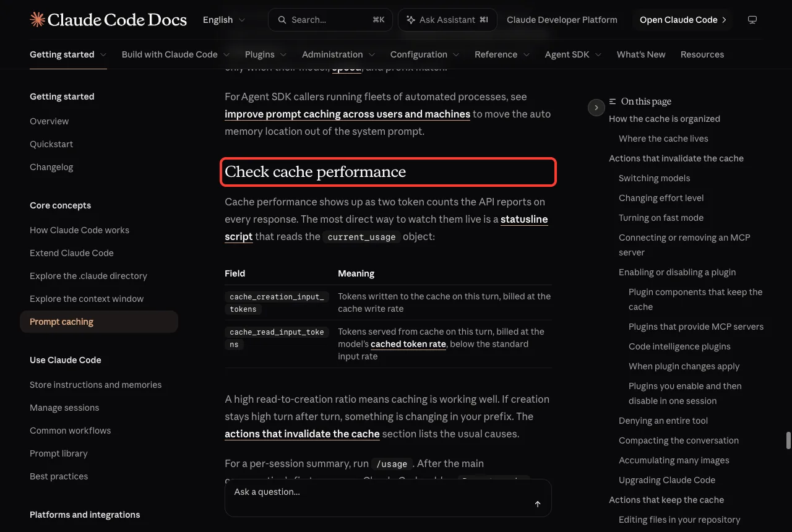Select How Claude Code works in sidebar
The width and height of the screenshot is (792, 532).
[80, 230]
